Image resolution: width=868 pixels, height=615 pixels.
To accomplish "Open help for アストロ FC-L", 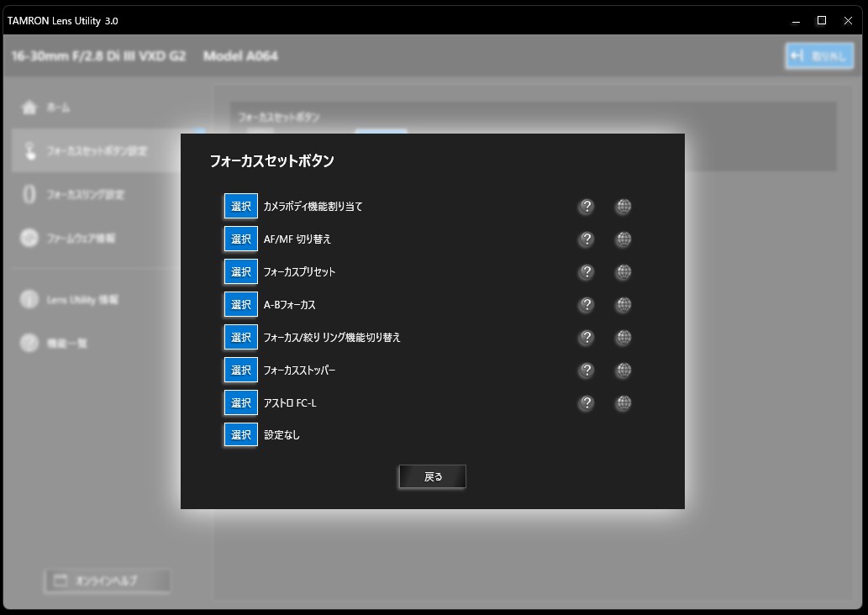I will click(587, 403).
